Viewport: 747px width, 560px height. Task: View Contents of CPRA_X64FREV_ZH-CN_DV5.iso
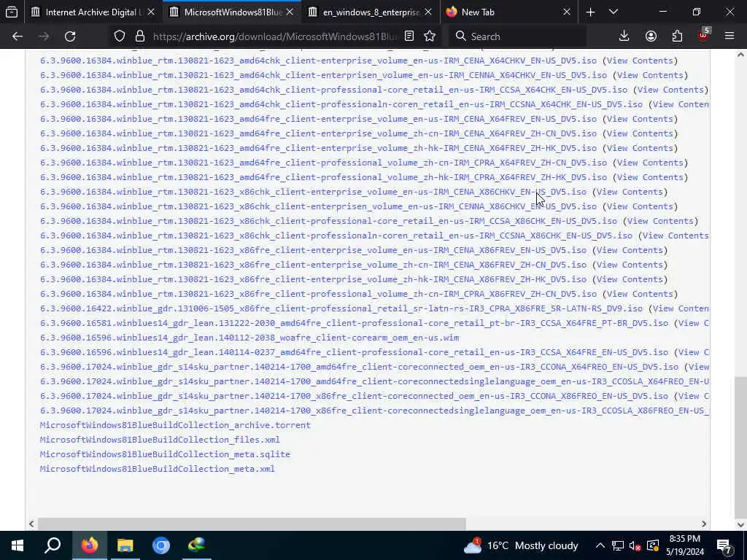point(650,163)
